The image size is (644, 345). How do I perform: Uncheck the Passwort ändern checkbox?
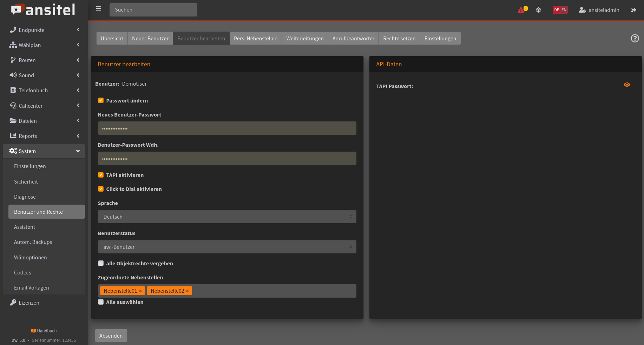101,101
